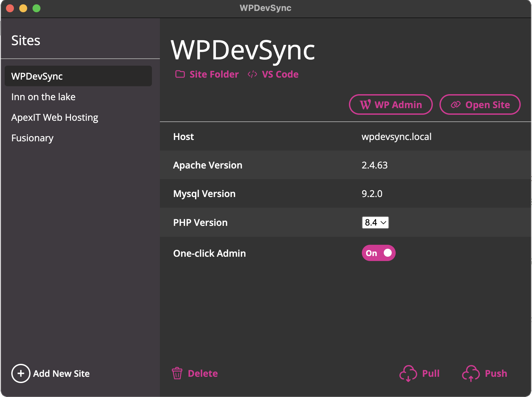The image size is (532, 397).
Task: Click the VS Code brackets icon
Action: coord(252,74)
